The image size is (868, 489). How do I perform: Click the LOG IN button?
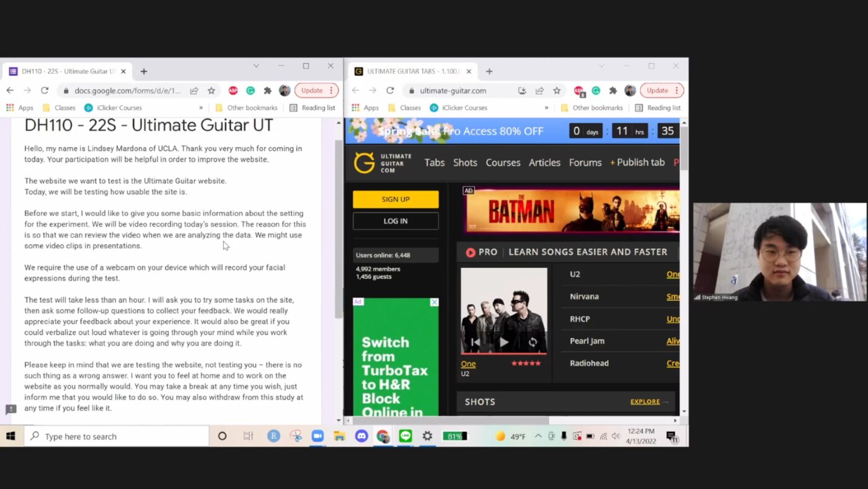396,221
